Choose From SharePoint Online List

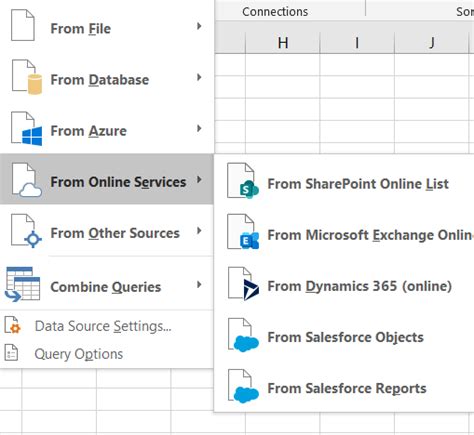tap(345, 180)
